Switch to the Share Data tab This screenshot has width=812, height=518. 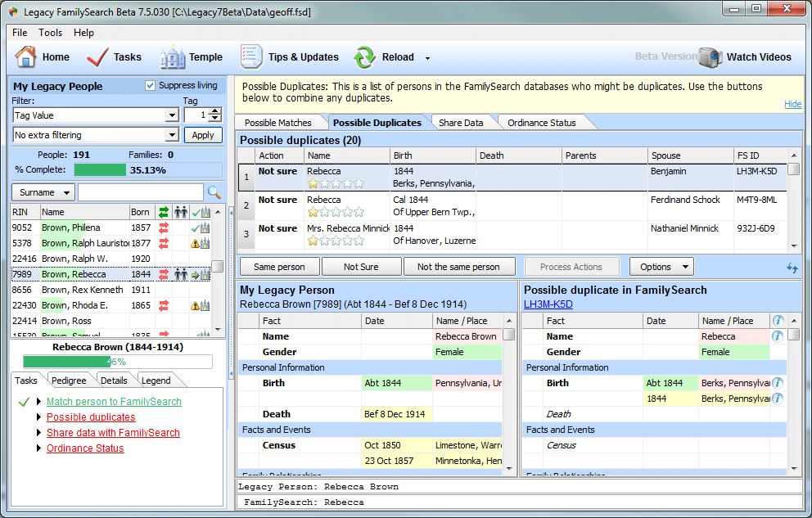(461, 123)
